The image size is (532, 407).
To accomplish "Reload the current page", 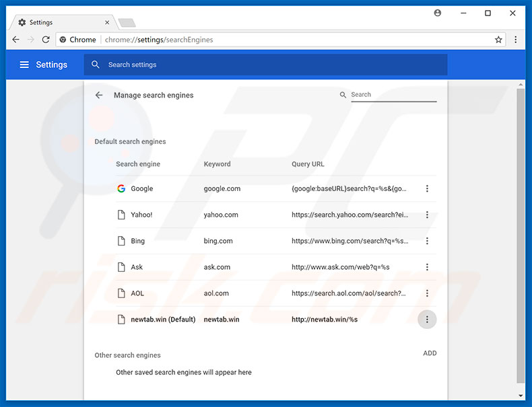I will click(46, 40).
